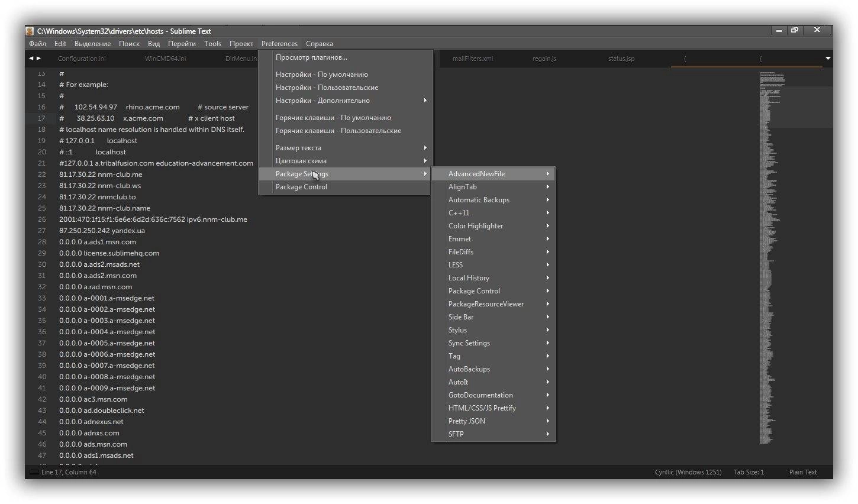
Task: Switch to the WinCMD64.ini tab
Action: (165, 59)
